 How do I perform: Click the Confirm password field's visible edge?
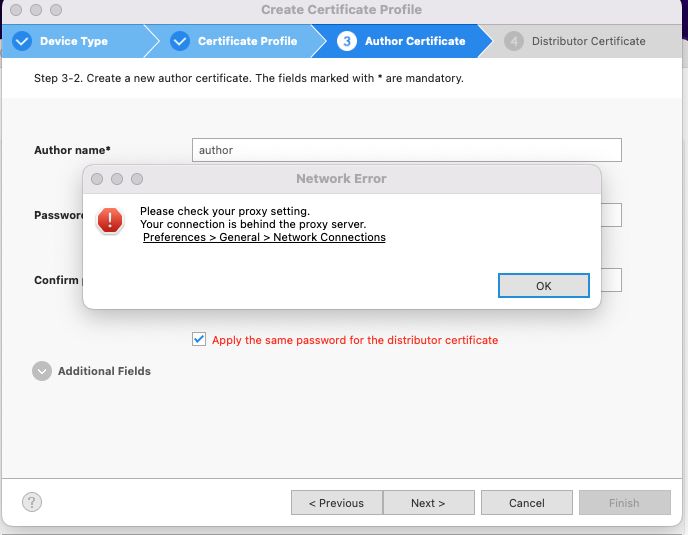pyautogui.click(x=611, y=280)
